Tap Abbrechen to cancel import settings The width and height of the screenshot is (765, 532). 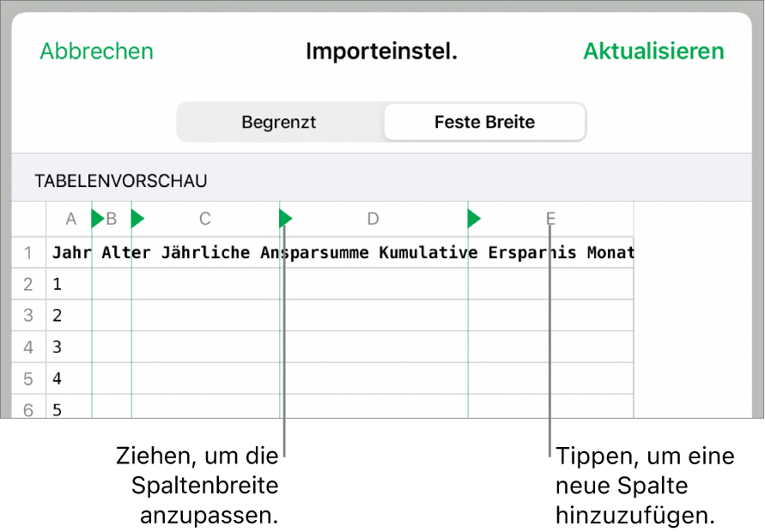point(97,51)
